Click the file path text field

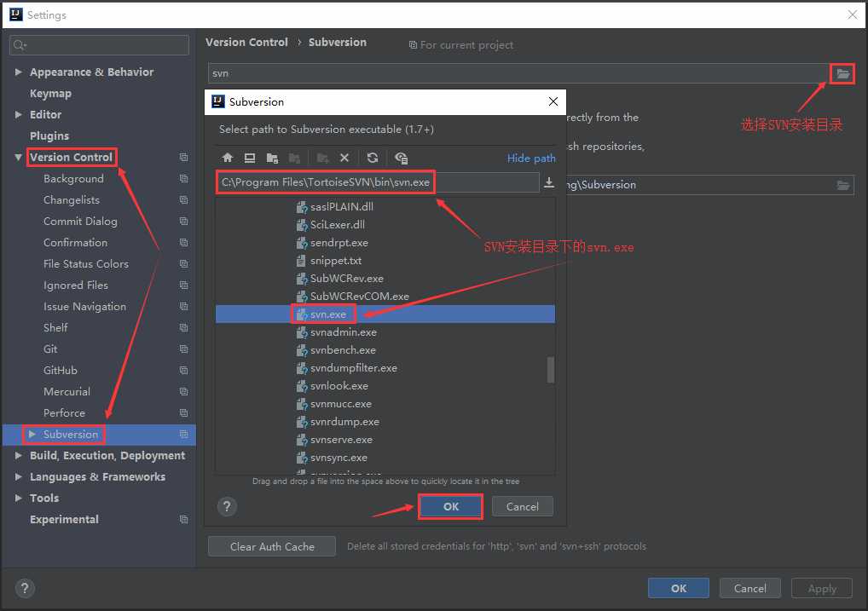pyautogui.click(x=378, y=182)
